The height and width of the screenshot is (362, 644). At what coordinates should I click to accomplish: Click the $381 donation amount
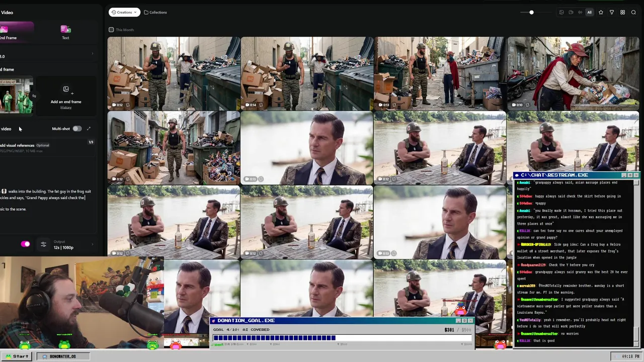coord(449,330)
